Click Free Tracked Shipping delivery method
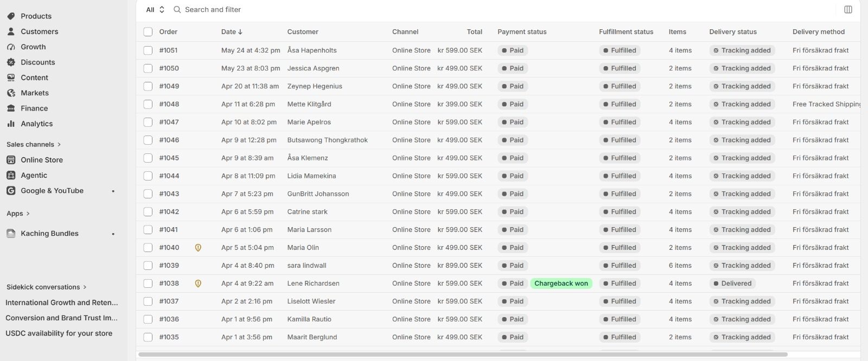868x361 pixels. 826,104
